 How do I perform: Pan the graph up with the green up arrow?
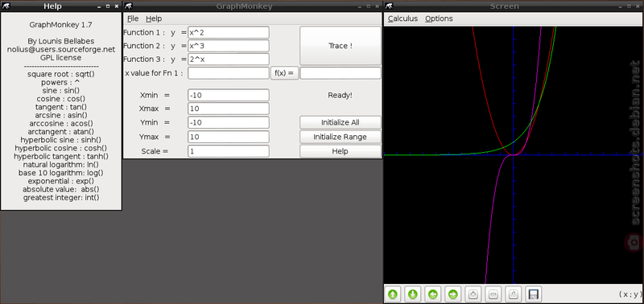coord(393,294)
